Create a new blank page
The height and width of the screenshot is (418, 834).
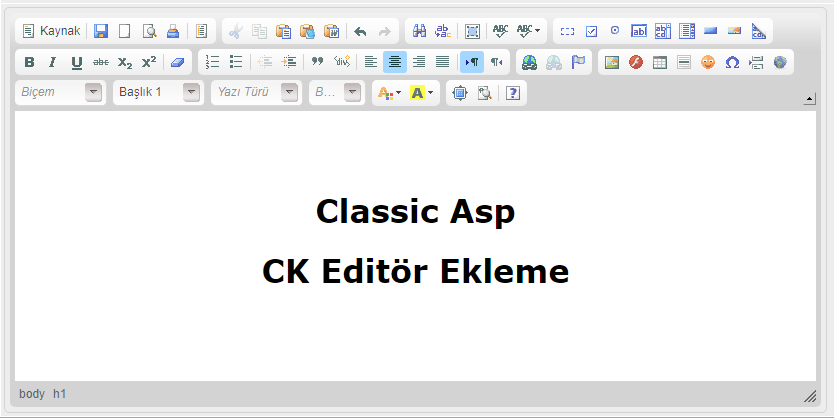click(124, 31)
